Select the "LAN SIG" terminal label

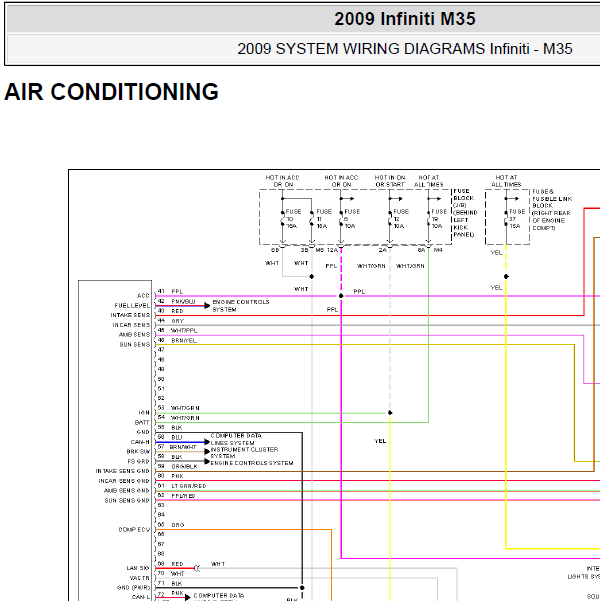(x=138, y=568)
